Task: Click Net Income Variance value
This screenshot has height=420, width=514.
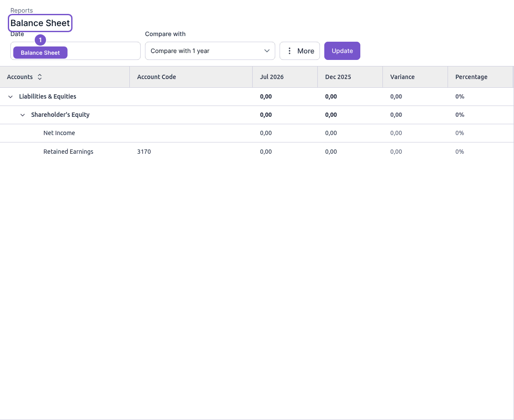Action: coord(396,133)
